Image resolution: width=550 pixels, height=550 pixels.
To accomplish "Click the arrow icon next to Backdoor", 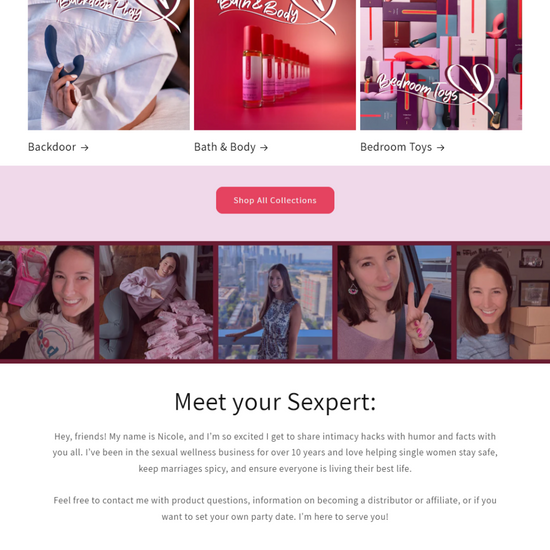I will (85, 148).
